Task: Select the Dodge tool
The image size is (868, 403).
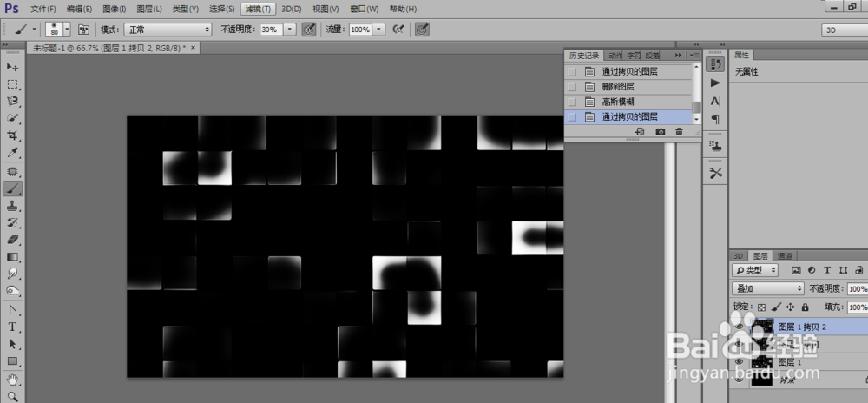Action: (12, 291)
